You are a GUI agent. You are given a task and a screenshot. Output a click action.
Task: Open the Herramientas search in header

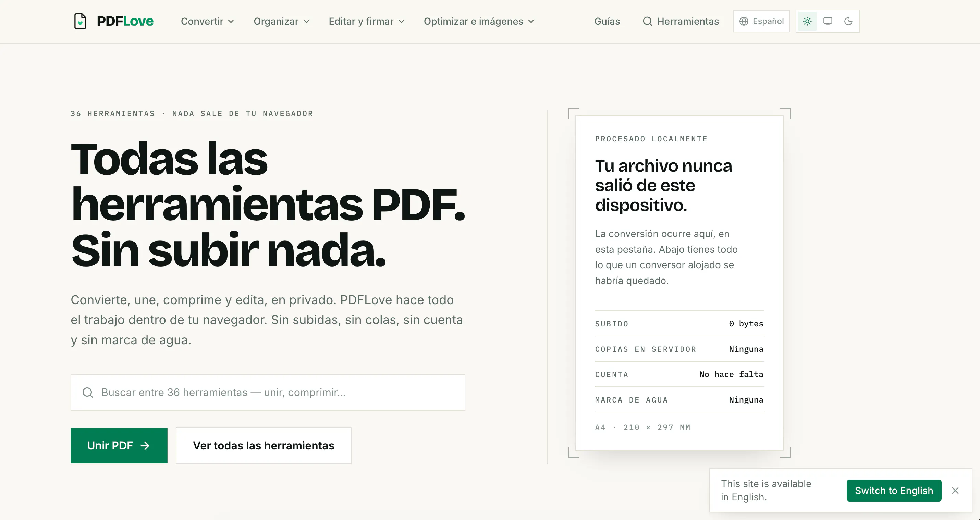click(680, 21)
